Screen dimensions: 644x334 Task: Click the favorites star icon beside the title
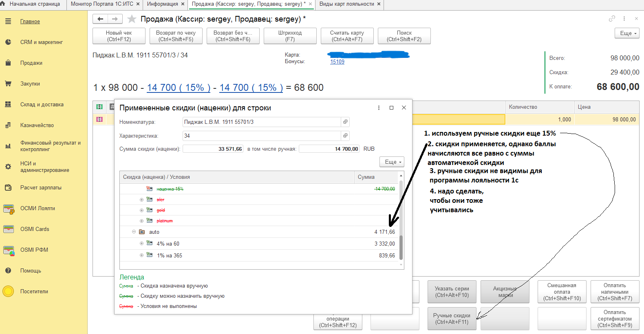pyautogui.click(x=132, y=19)
